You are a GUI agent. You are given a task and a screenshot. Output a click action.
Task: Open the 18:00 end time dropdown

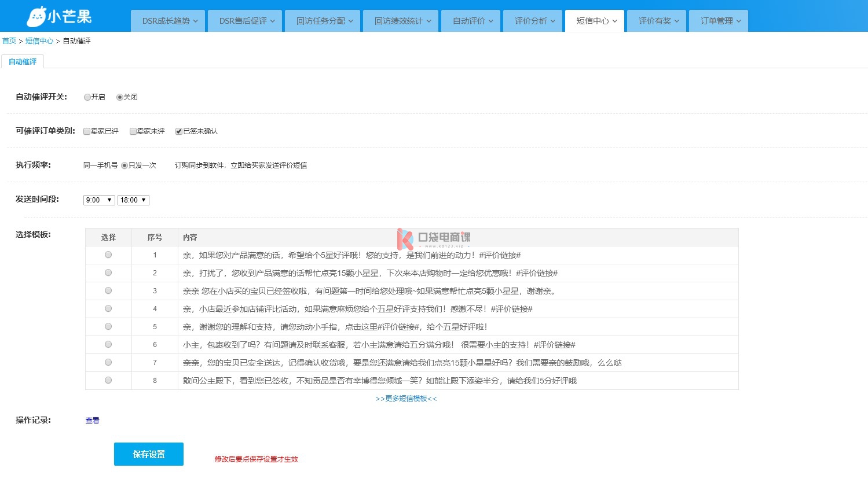point(133,200)
